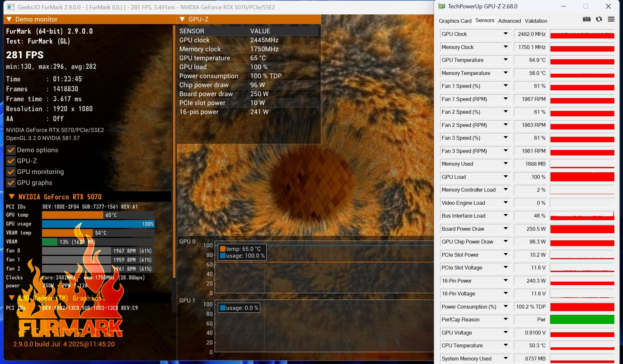Click the Demo monitor panel scrollbar

[x=174, y=151]
